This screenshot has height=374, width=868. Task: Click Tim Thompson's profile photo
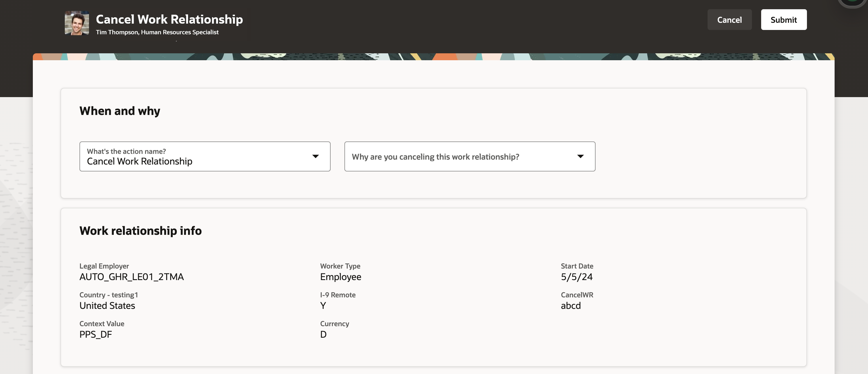click(x=77, y=23)
